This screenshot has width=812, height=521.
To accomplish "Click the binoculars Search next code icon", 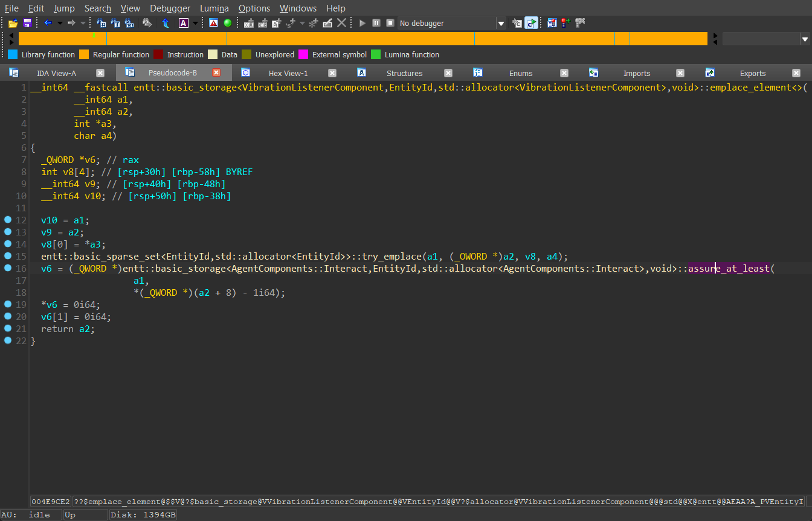I will [101, 23].
